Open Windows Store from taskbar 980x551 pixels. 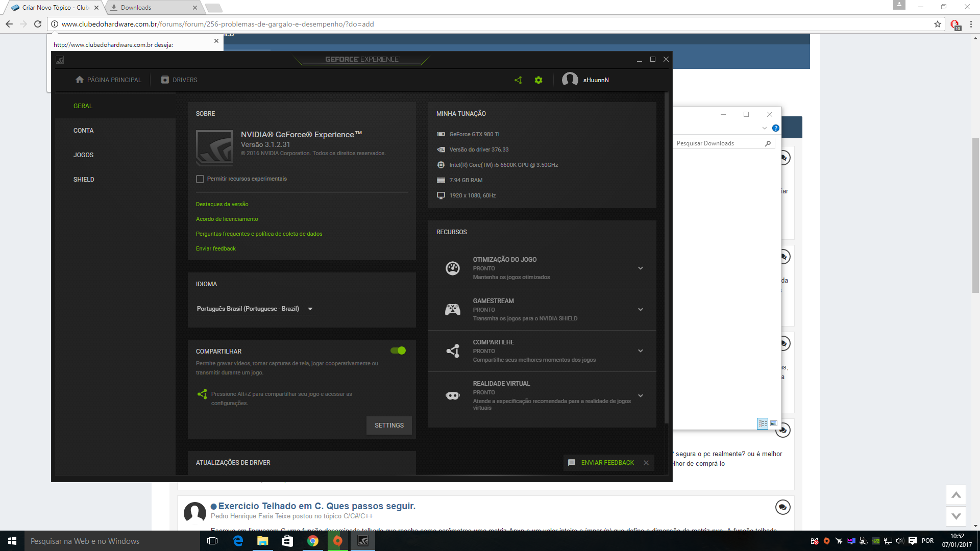click(x=288, y=541)
